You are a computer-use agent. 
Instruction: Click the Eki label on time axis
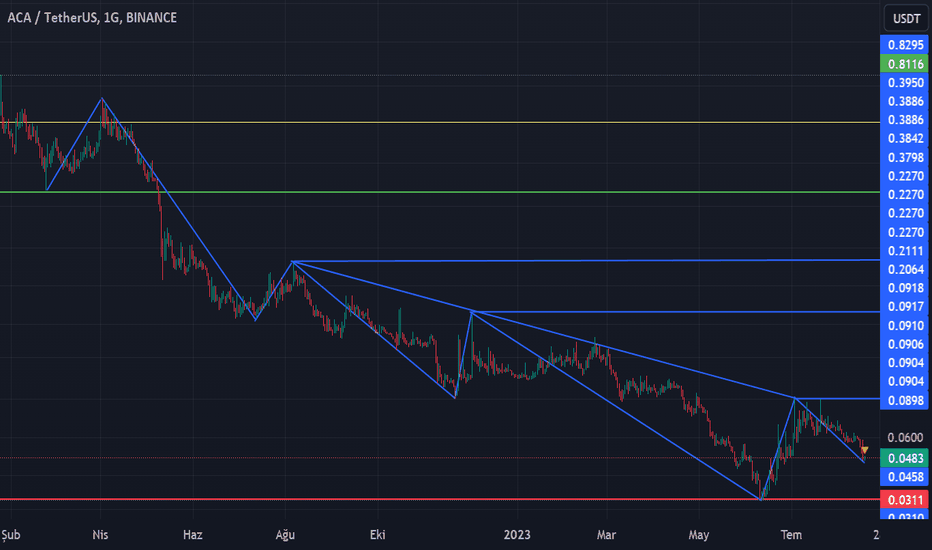[x=378, y=535]
